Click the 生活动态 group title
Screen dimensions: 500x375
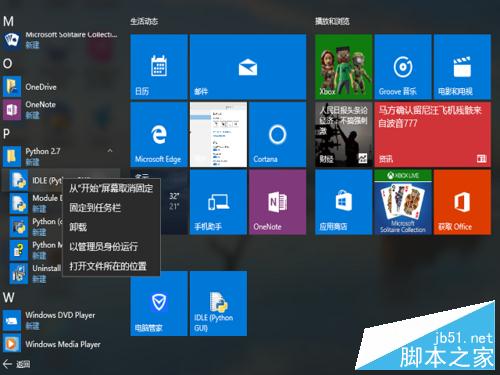[x=144, y=22]
